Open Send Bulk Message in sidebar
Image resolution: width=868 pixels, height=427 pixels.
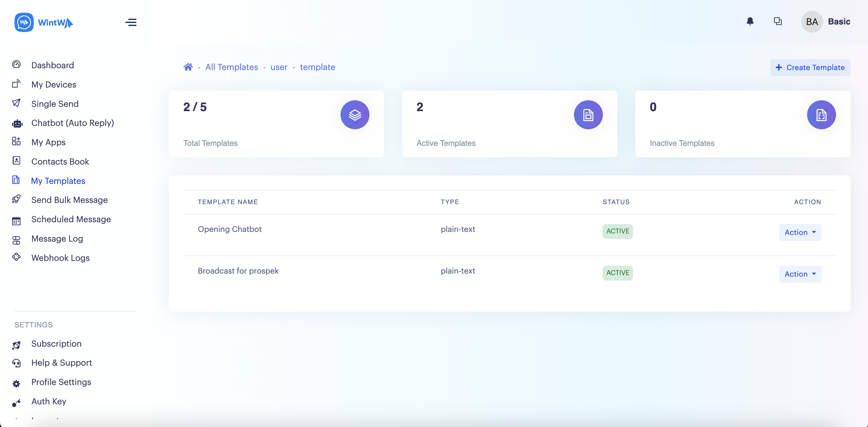coord(69,200)
